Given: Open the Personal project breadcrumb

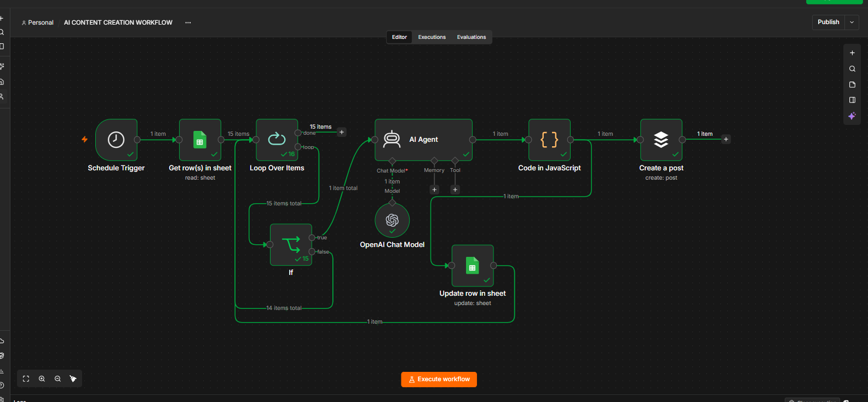Looking at the screenshot, I should pos(37,22).
